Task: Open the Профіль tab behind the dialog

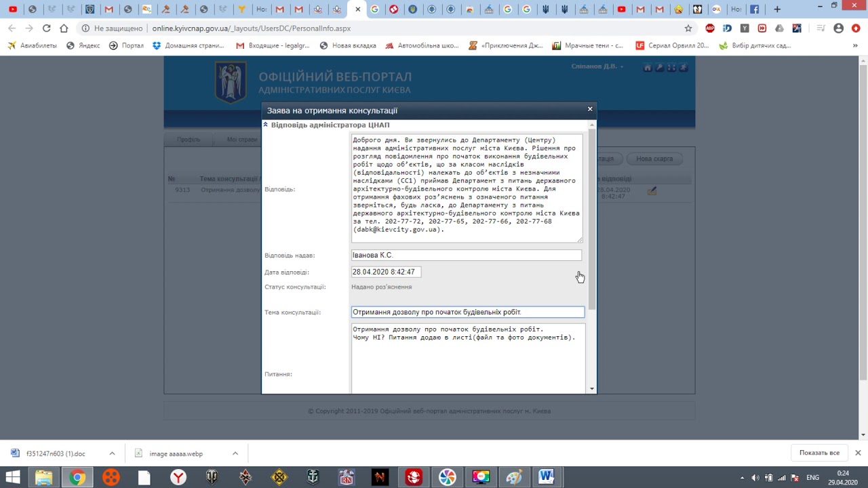Action: (189, 140)
